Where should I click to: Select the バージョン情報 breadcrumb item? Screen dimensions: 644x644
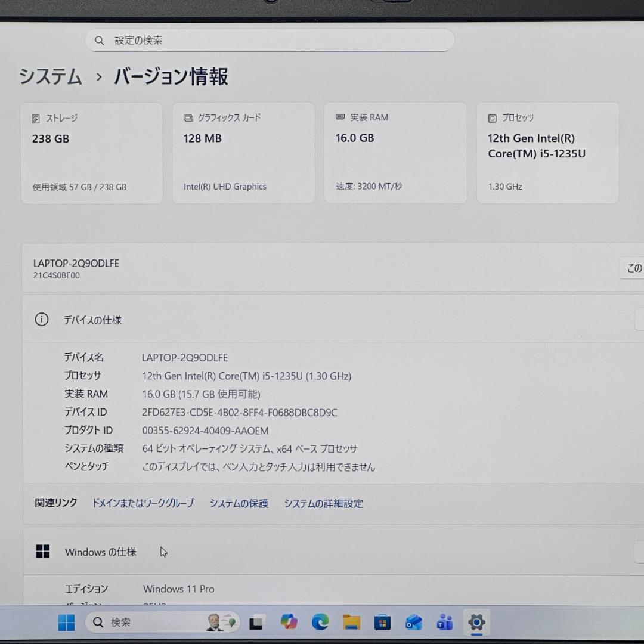(171, 78)
